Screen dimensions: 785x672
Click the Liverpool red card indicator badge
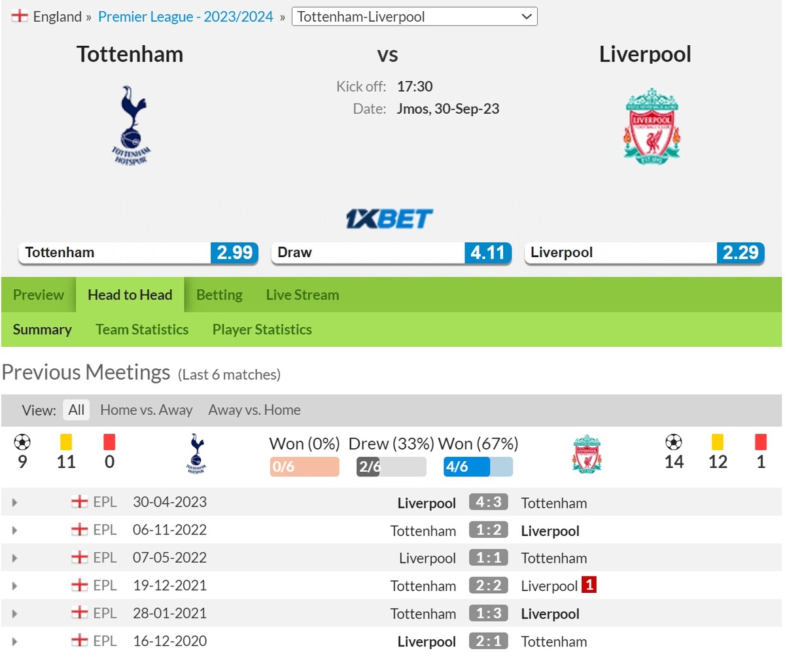pyautogui.click(x=589, y=585)
